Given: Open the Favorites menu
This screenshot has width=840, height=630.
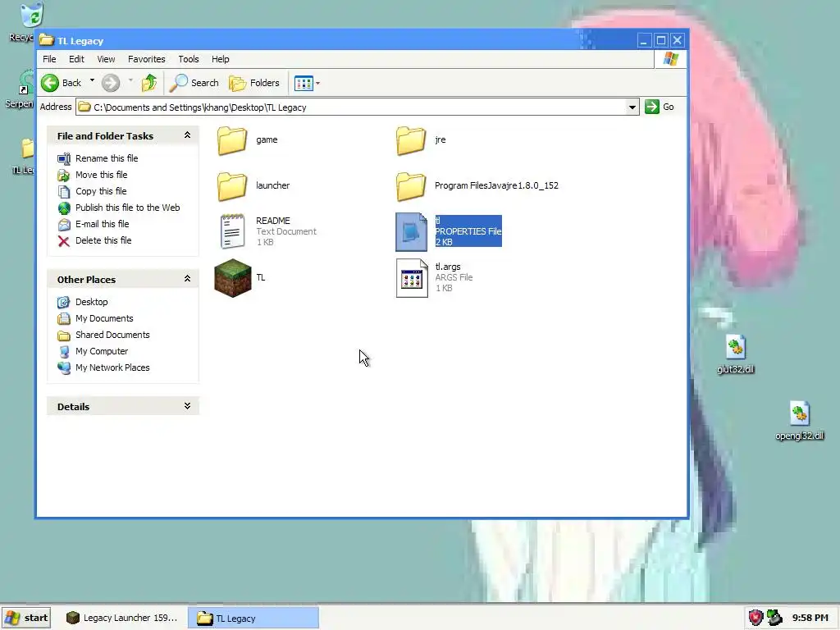Looking at the screenshot, I should pos(146,59).
